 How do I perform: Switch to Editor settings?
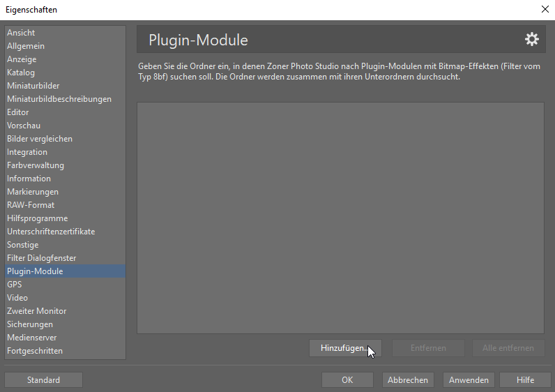click(65, 112)
